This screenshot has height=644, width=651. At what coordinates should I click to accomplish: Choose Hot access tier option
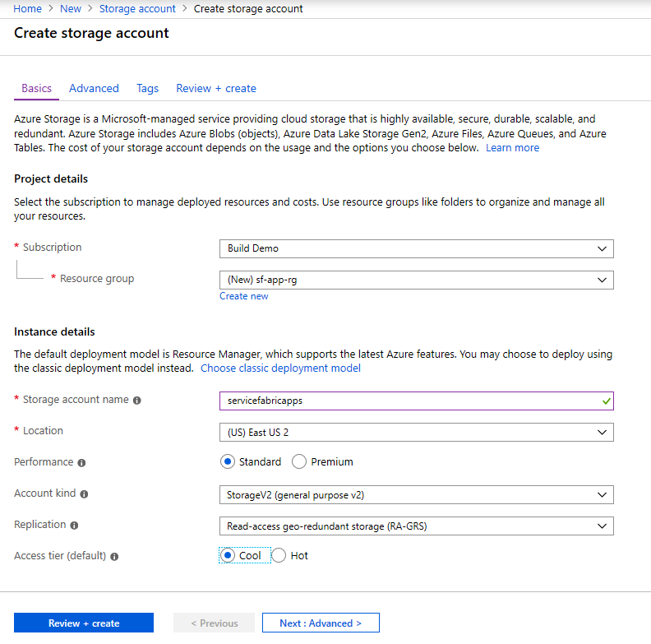[x=279, y=555]
